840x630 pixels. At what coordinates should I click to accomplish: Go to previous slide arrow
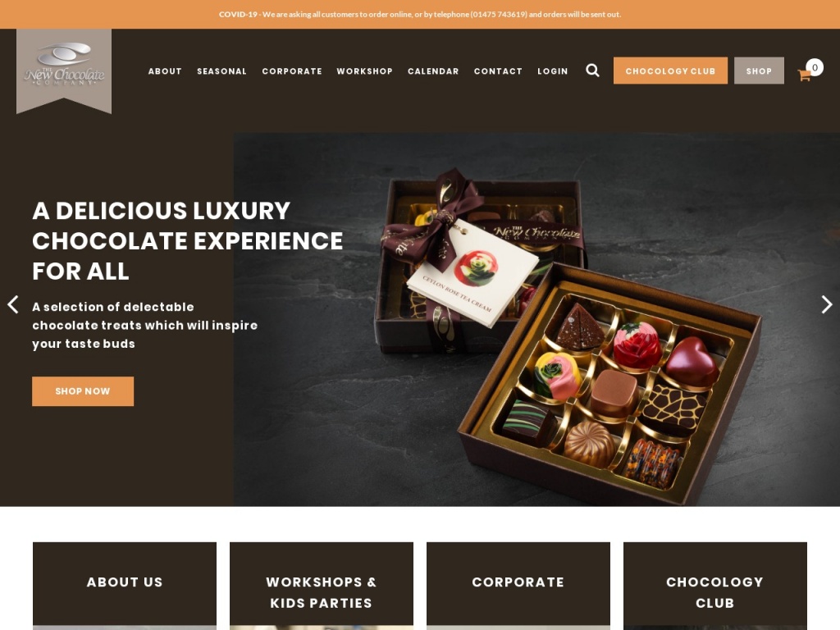(x=13, y=304)
